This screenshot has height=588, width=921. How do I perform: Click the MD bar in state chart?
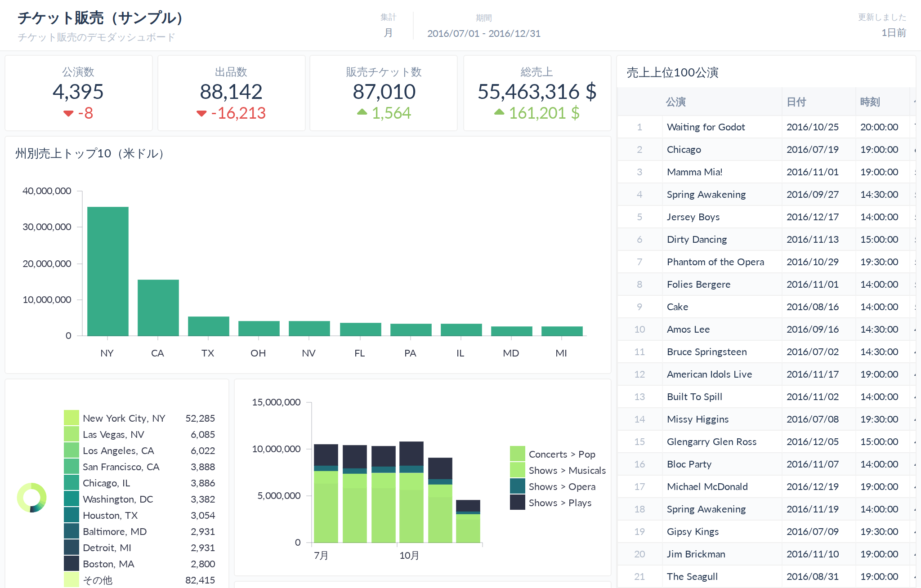click(512, 331)
